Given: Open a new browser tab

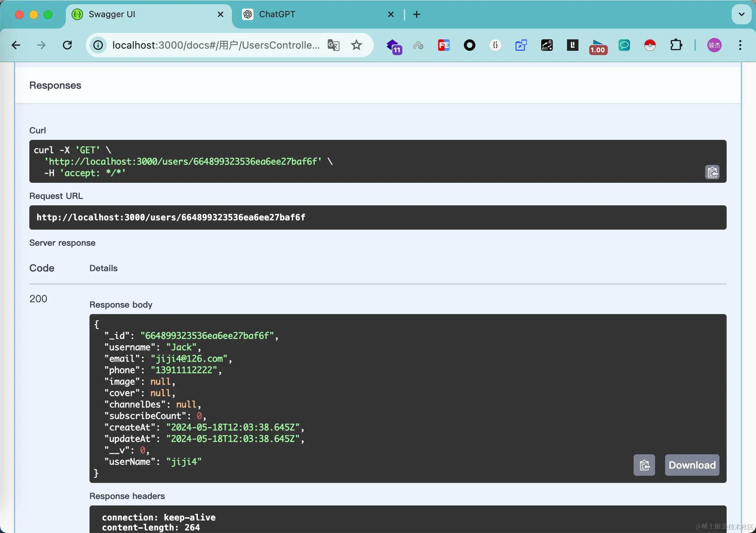Looking at the screenshot, I should coord(417,14).
